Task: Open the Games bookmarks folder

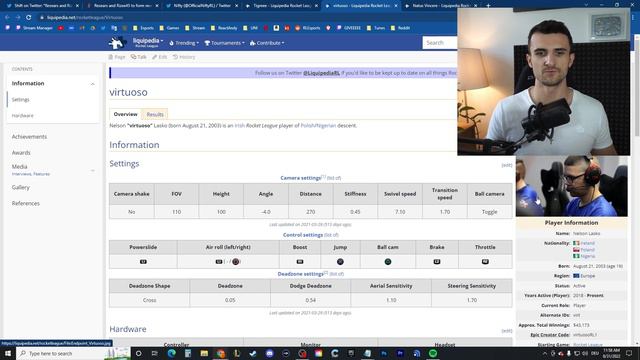Action: click(x=169, y=28)
